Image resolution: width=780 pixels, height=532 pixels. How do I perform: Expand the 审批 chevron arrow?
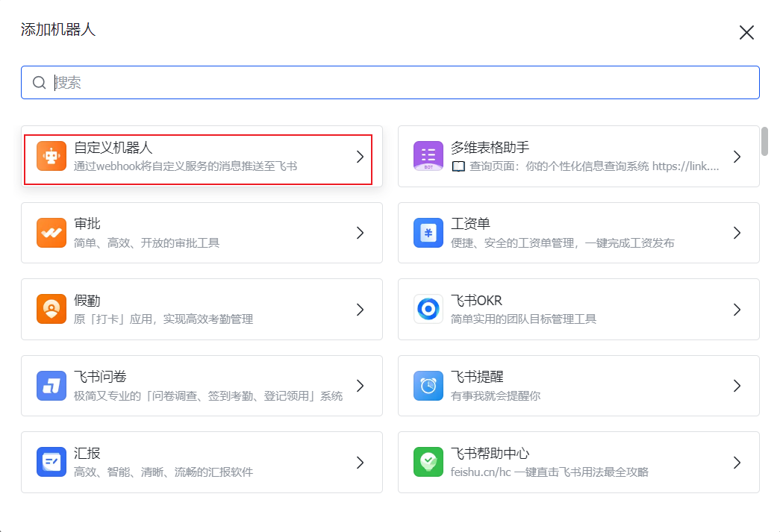click(361, 233)
